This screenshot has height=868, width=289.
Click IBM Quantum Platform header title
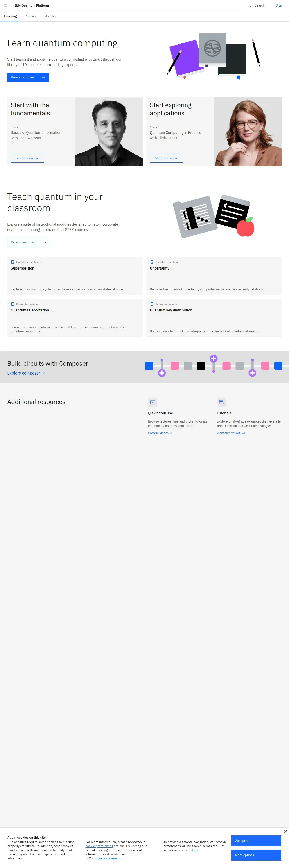(x=32, y=5)
